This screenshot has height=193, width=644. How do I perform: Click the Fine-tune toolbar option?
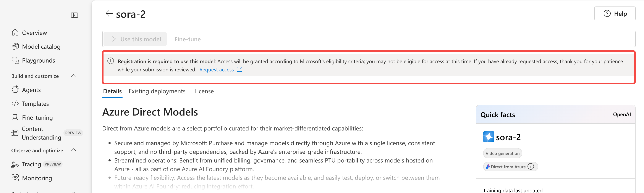[188, 39]
